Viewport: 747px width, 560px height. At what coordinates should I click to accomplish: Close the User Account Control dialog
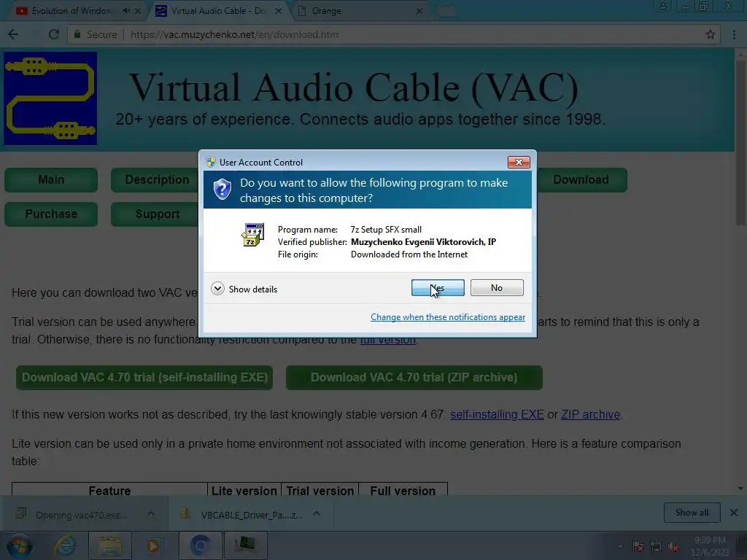pos(519,163)
